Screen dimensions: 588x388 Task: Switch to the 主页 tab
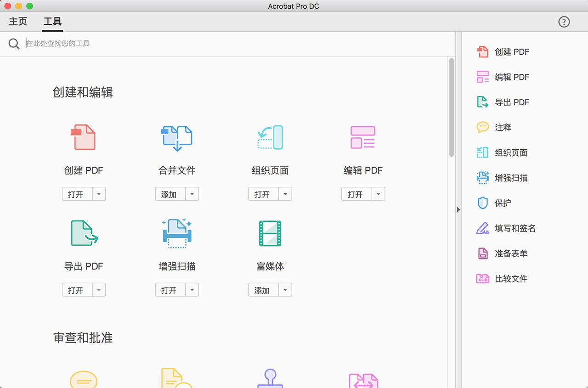[18, 22]
